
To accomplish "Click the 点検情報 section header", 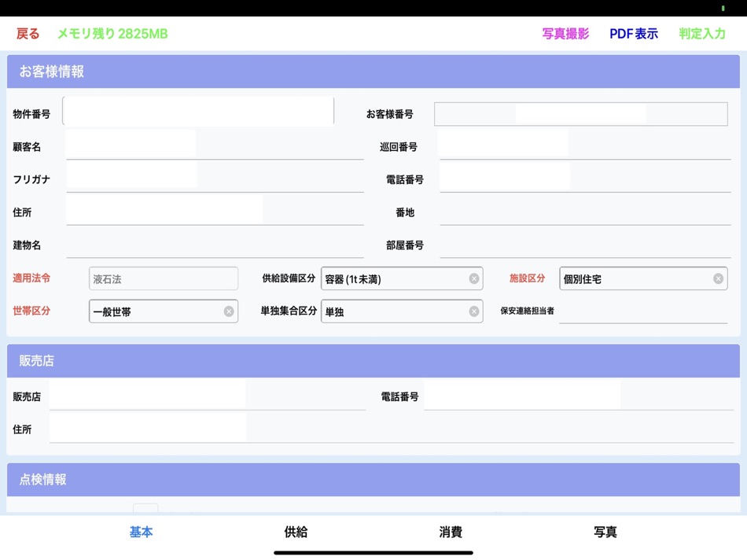I will pos(373,480).
